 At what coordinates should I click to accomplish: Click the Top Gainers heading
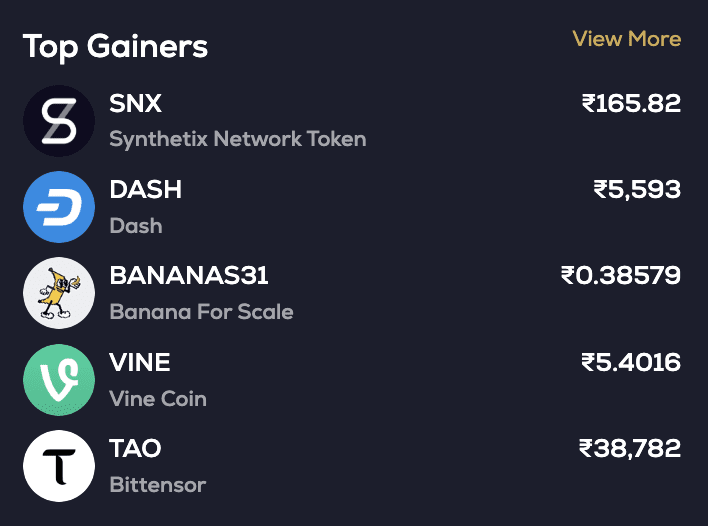115,46
